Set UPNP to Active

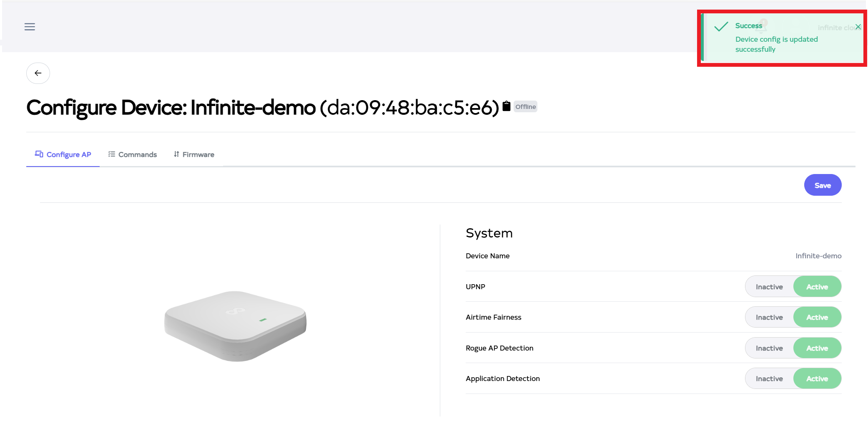coord(817,287)
